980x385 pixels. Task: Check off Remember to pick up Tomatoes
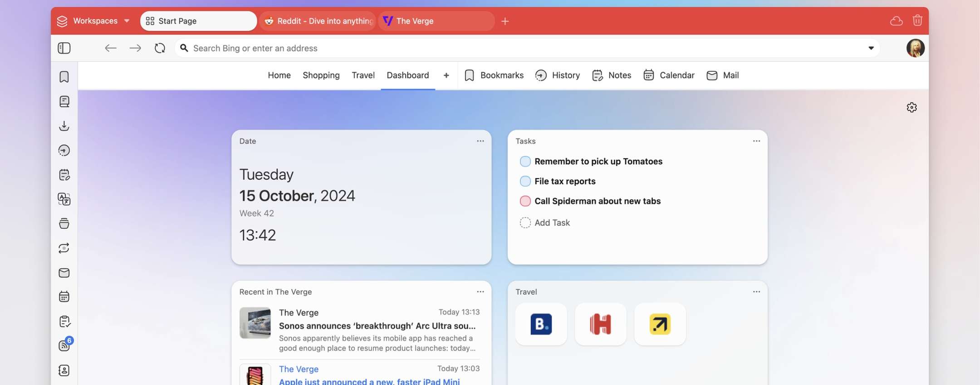(525, 161)
